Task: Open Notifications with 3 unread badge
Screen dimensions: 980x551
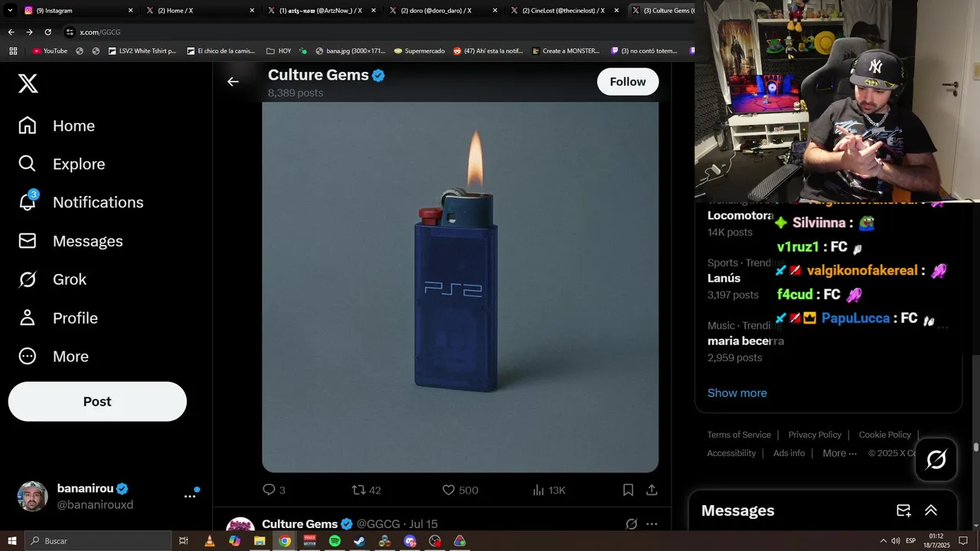Action: point(80,202)
